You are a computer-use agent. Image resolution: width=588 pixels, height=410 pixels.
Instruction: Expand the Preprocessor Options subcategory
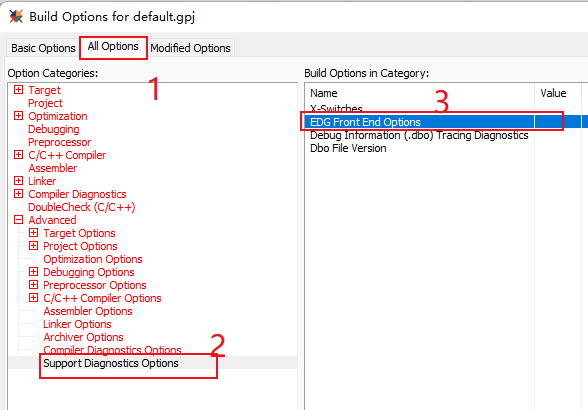[x=33, y=285]
